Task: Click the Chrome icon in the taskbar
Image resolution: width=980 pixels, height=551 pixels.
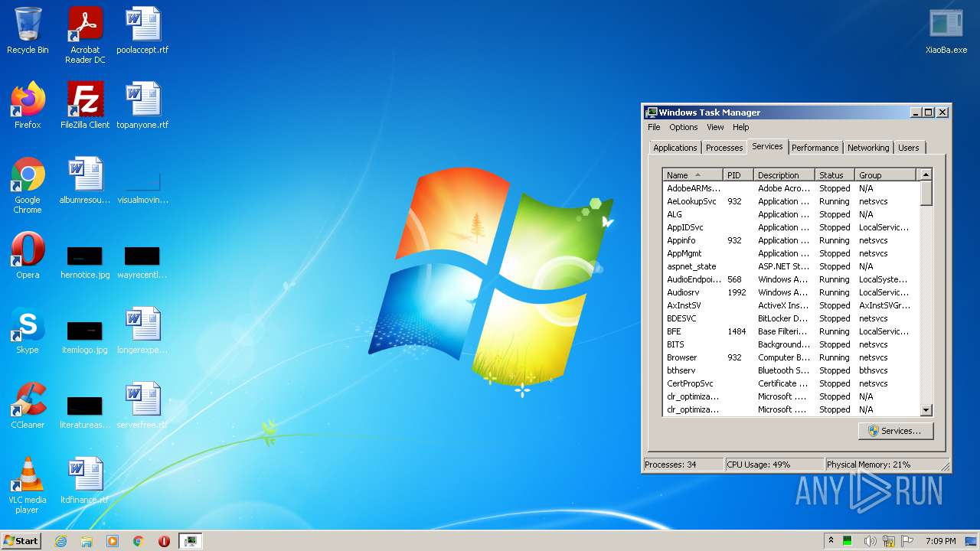Action: click(139, 541)
